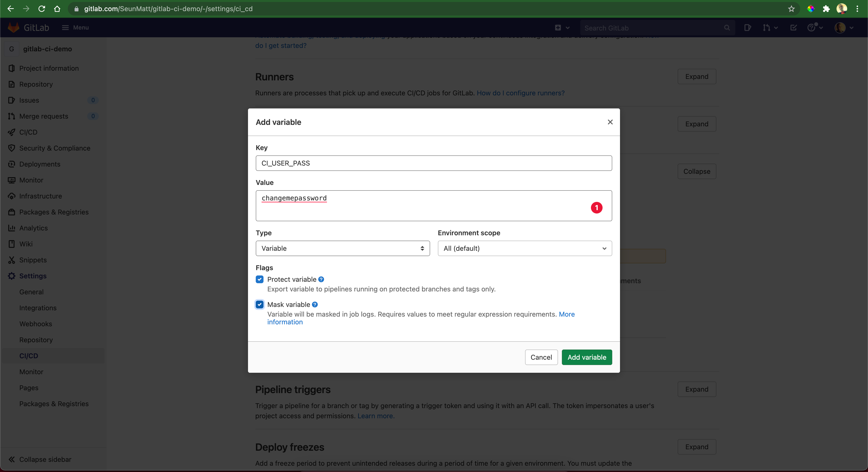Click the GitLab fox logo
Image resolution: width=868 pixels, height=472 pixels.
[14, 28]
